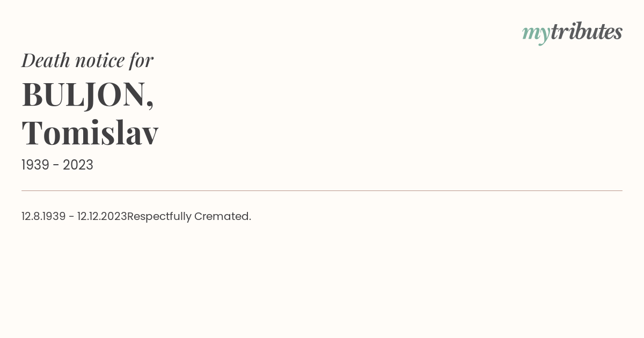This screenshot has height=338, width=644.
Task: Click the horizontal divider line
Action: tap(322, 190)
